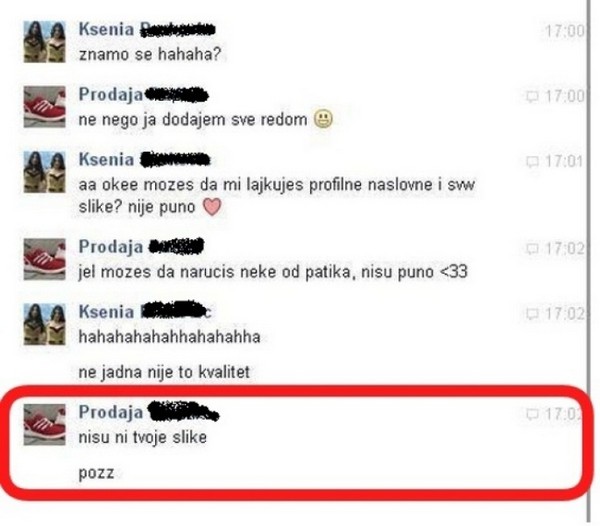
Task: Select the message "ne jadna nije to kvalitet"
Action: tap(164, 372)
